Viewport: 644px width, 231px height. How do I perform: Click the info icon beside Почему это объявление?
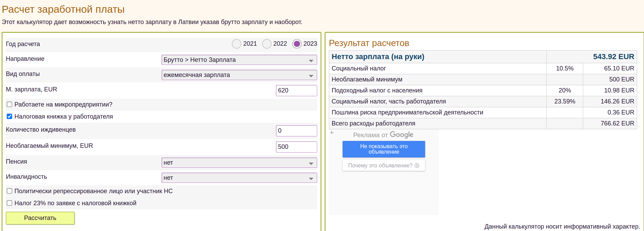click(x=417, y=165)
